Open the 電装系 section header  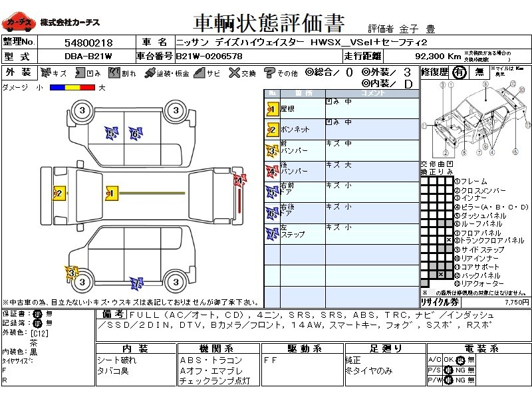pyautogui.click(x=479, y=348)
